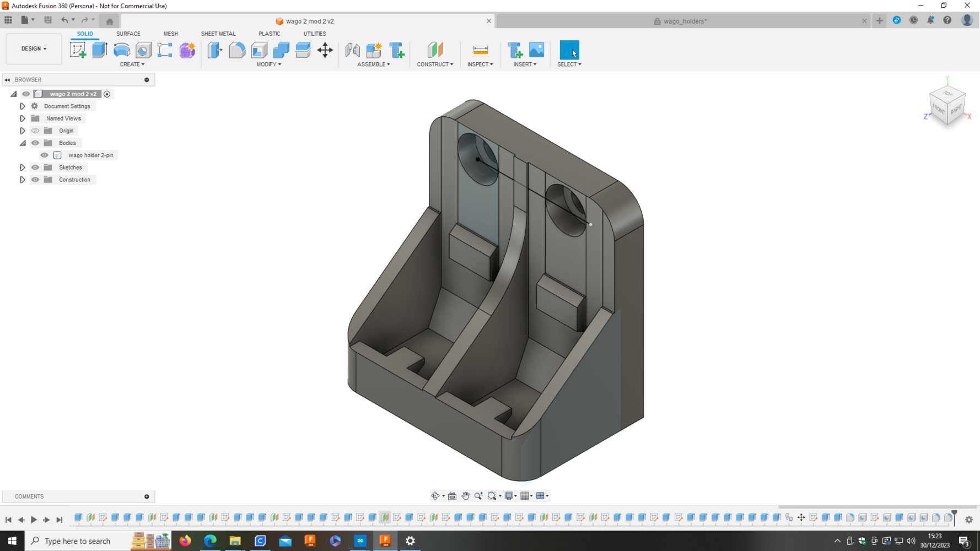Expand the Construction node
Viewport: 980px width, 551px height.
coord(23,180)
